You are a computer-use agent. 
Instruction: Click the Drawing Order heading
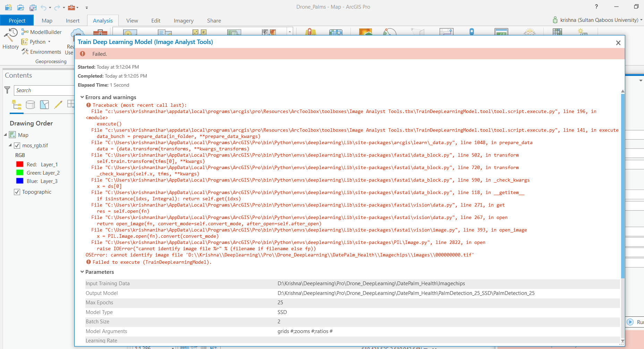(x=31, y=123)
